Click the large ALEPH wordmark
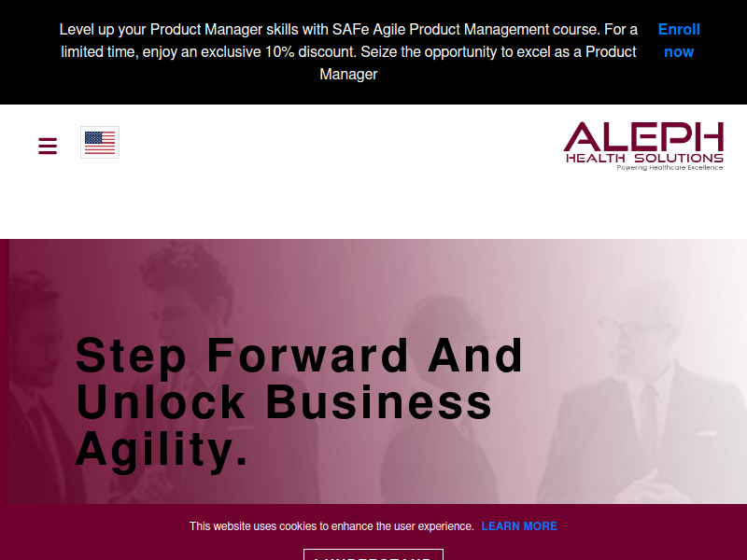 click(643, 136)
